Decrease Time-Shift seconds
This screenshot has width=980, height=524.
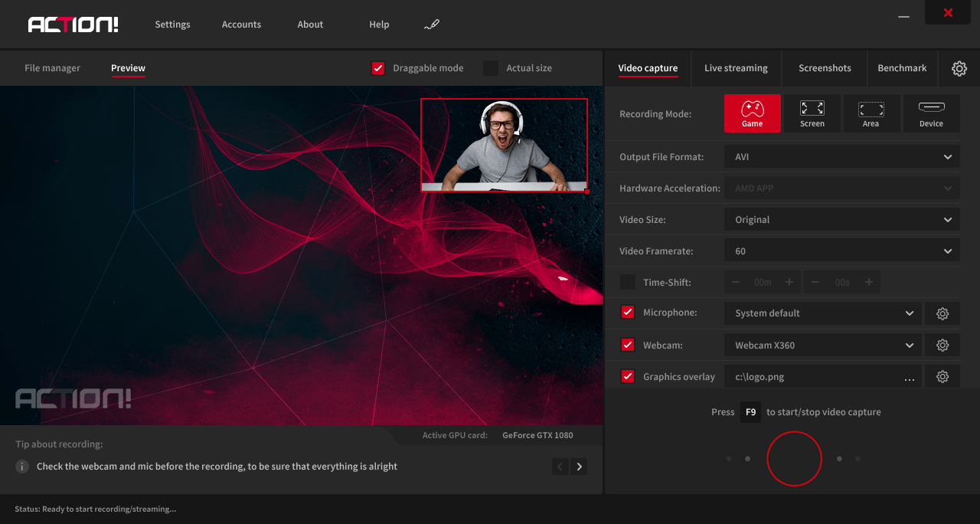coord(815,282)
